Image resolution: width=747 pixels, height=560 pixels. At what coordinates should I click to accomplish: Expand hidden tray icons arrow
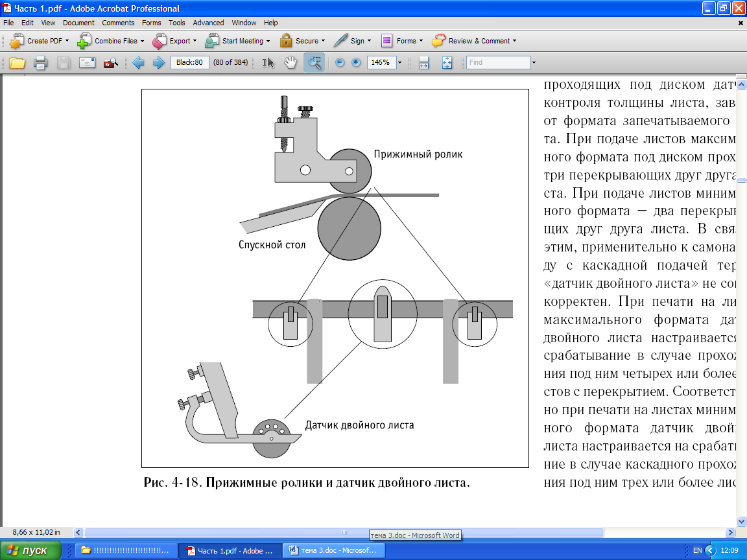(x=710, y=550)
